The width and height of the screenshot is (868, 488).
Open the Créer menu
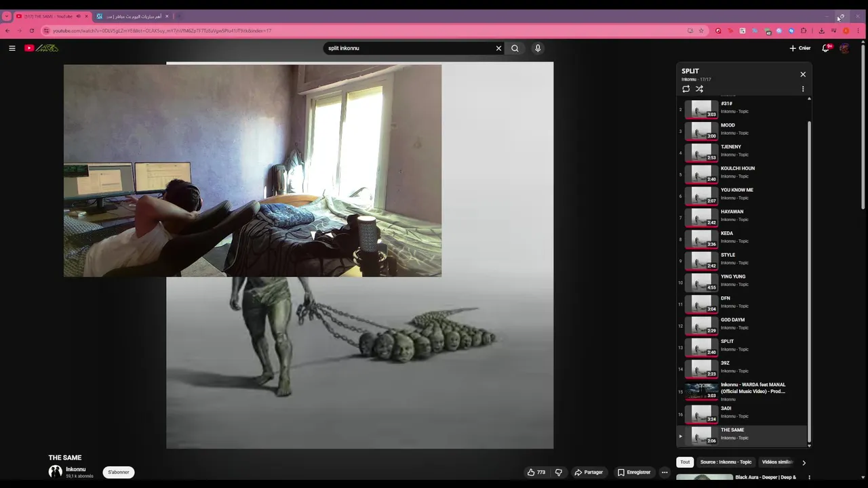pyautogui.click(x=800, y=48)
